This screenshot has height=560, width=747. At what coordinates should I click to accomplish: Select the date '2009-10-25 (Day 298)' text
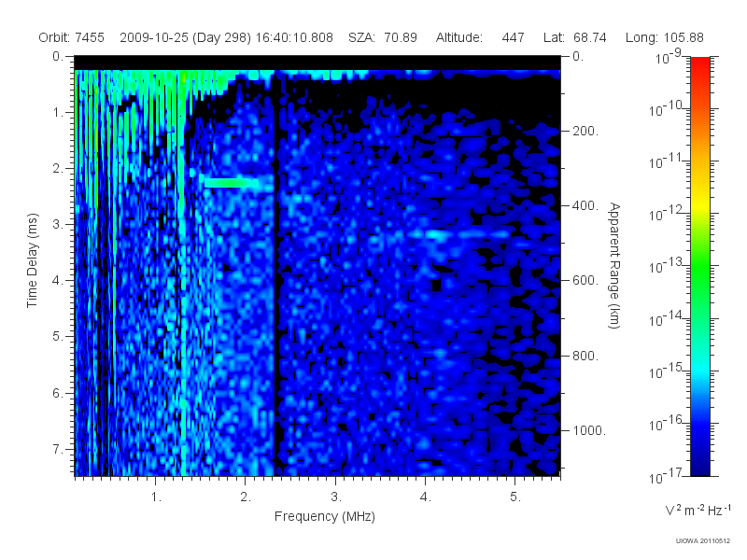pyautogui.click(x=185, y=37)
